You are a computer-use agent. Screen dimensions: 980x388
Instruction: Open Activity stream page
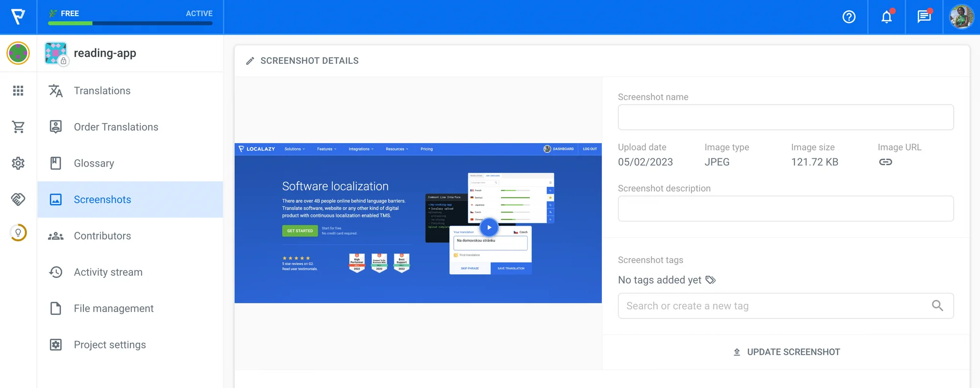(108, 272)
